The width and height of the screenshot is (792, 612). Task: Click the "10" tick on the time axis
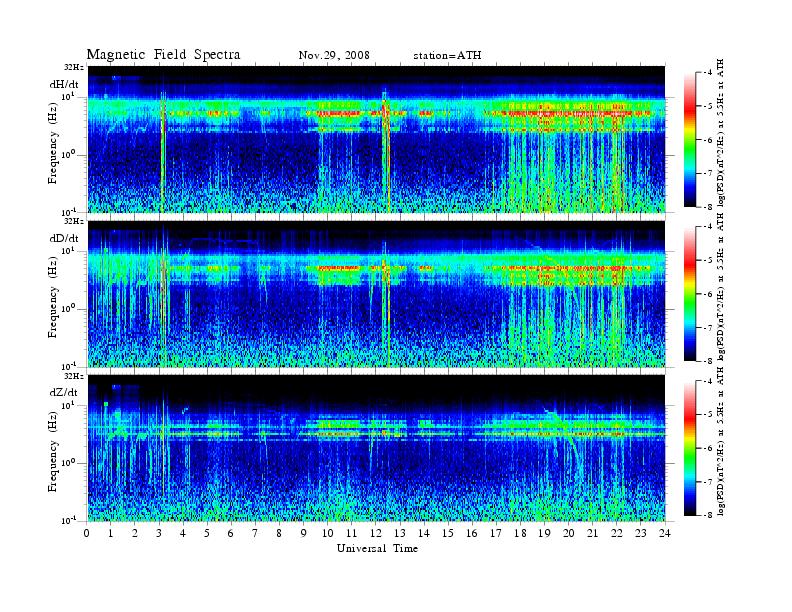(x=327, y=533)
